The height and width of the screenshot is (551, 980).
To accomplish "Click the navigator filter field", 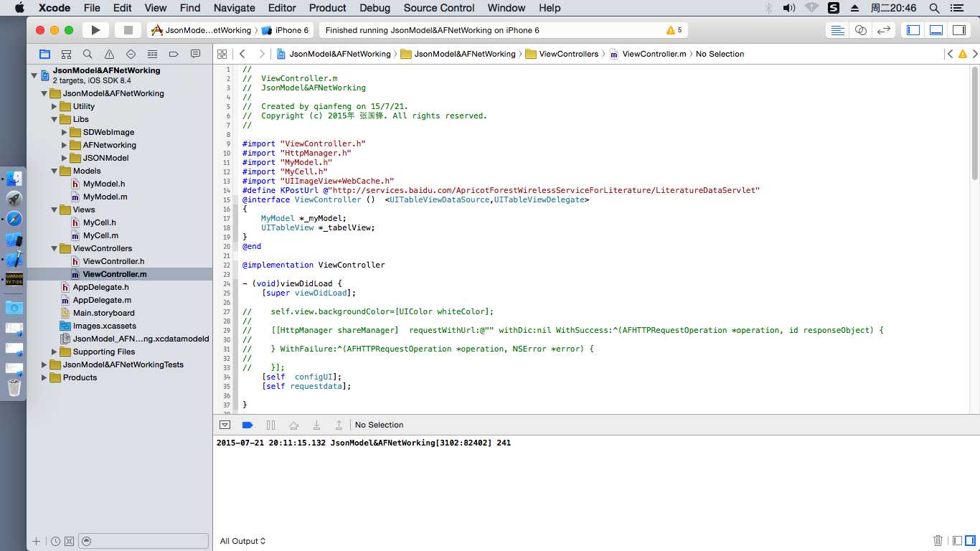I will point(143,541).
